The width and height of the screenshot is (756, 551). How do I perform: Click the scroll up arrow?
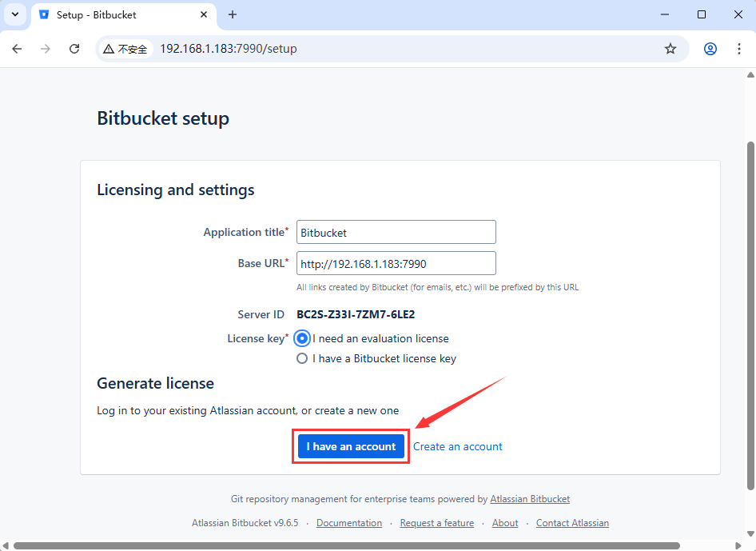pyautogui.click(x=750, y=75)
